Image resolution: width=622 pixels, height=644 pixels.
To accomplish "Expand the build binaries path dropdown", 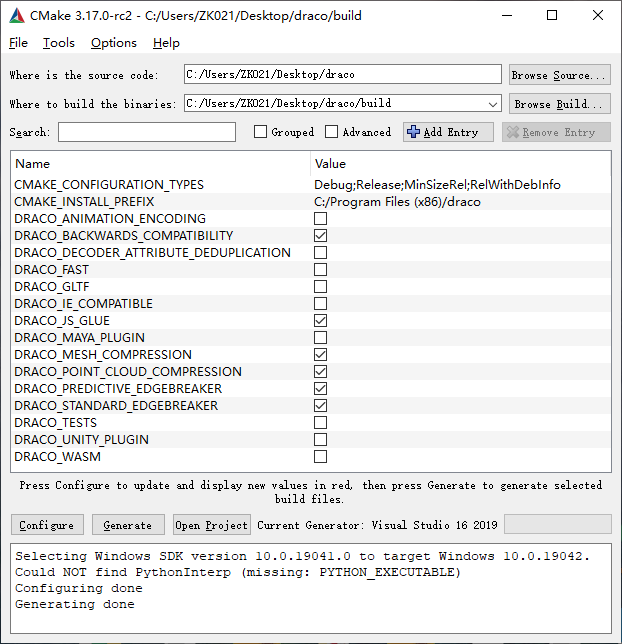I will point(493,104).
